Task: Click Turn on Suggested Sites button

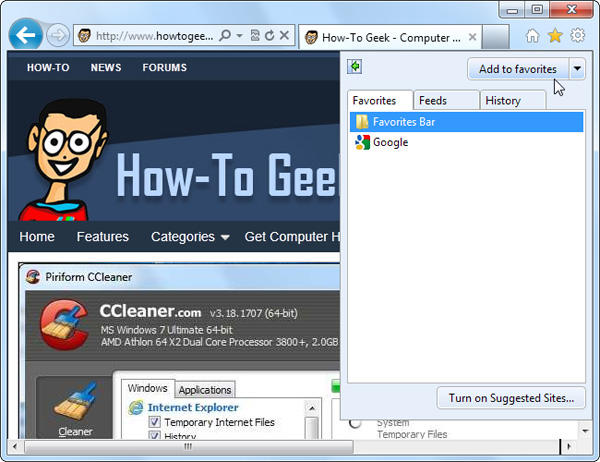Action: click(x=511, y=398)
